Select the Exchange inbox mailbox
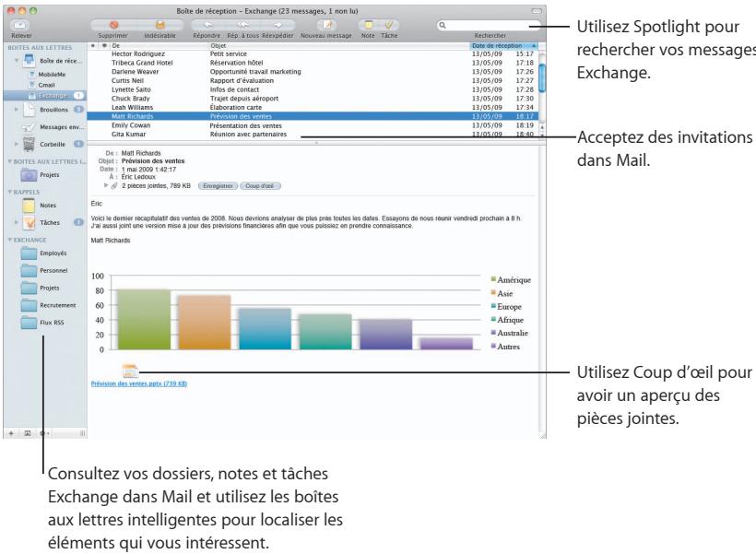 pyautogui.click(x=45, y=96)
